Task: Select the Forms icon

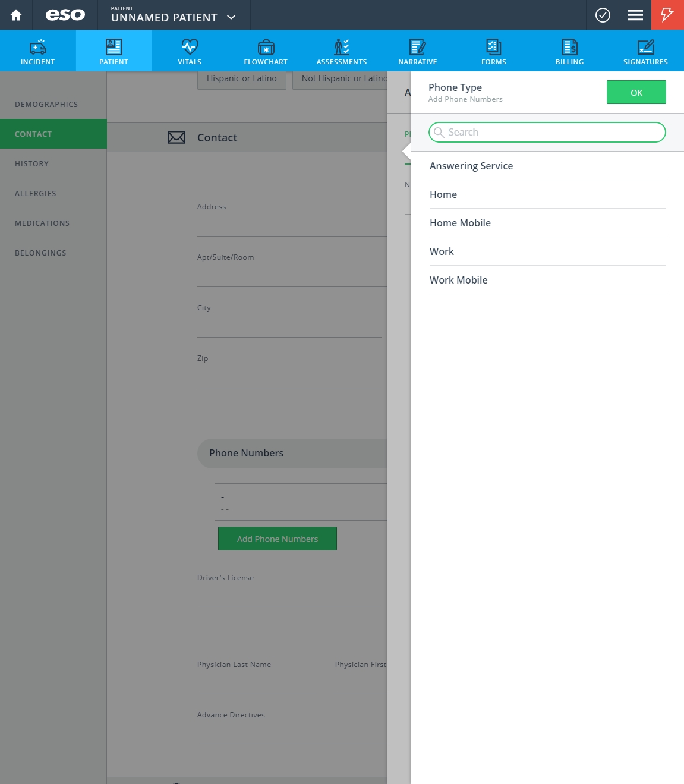Action: point(493,51)
